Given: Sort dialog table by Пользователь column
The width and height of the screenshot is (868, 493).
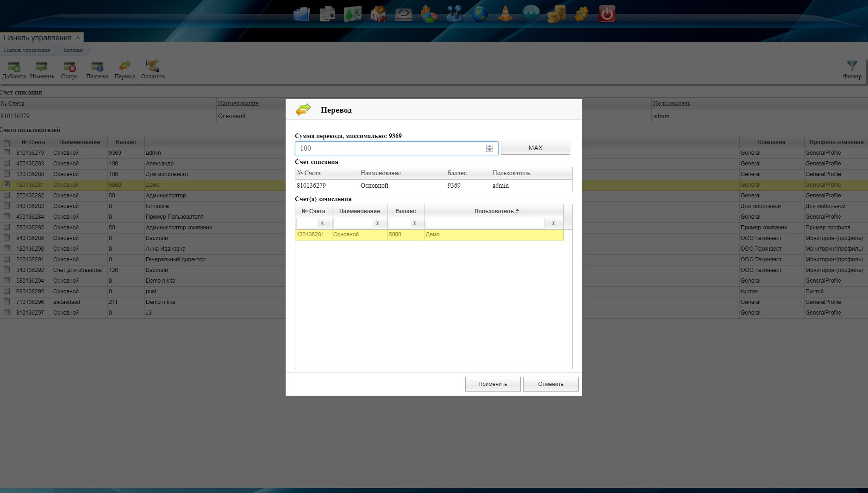Looking at the screenshot, I should pos(494,211).
